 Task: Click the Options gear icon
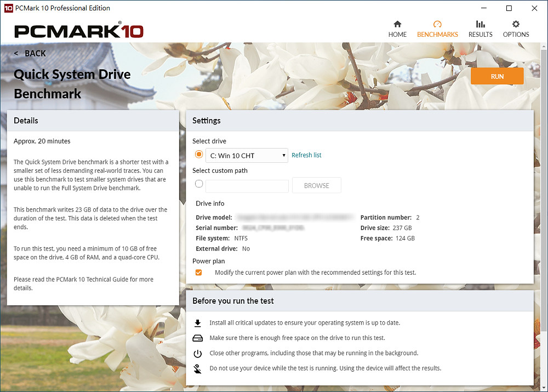[516, 24]
